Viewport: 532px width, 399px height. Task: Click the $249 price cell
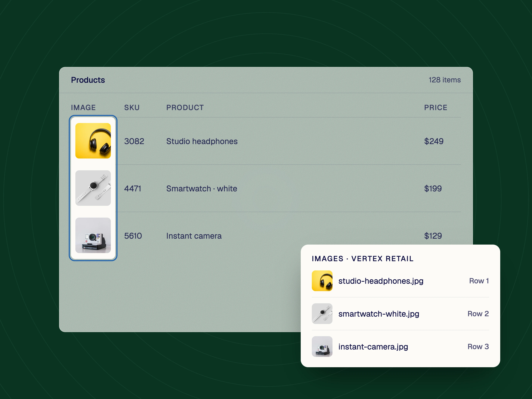434,141
